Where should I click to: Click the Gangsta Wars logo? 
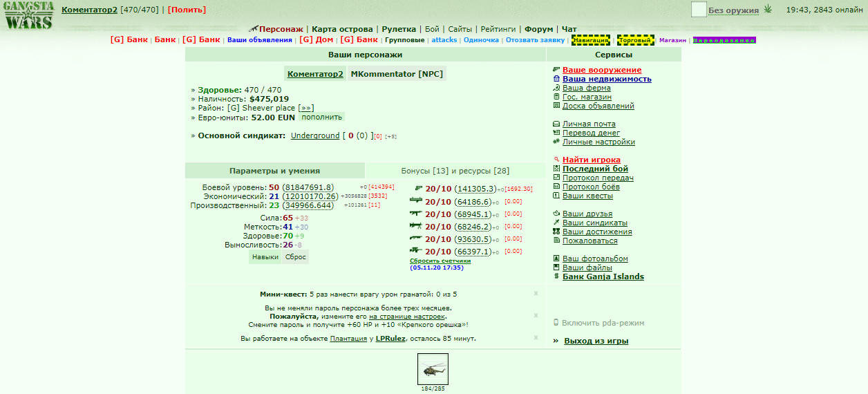[29, 16]
